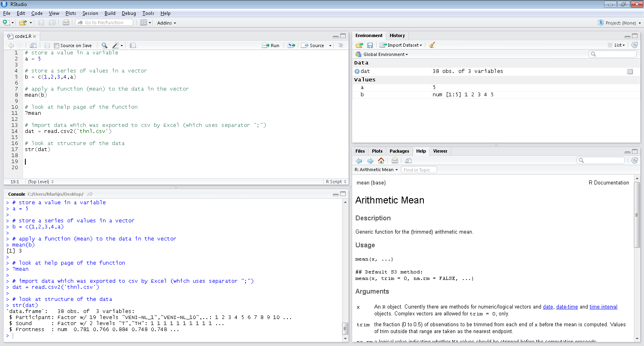Save workspace icon in Environment pane
The height and width of the screenshot is (346, 644).
pos(370,45)
